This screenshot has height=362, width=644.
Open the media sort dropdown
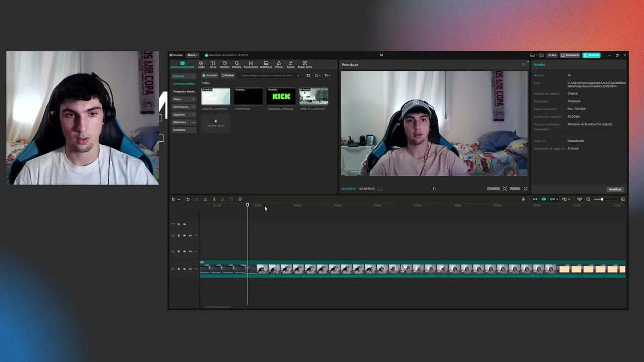point(317,75)
